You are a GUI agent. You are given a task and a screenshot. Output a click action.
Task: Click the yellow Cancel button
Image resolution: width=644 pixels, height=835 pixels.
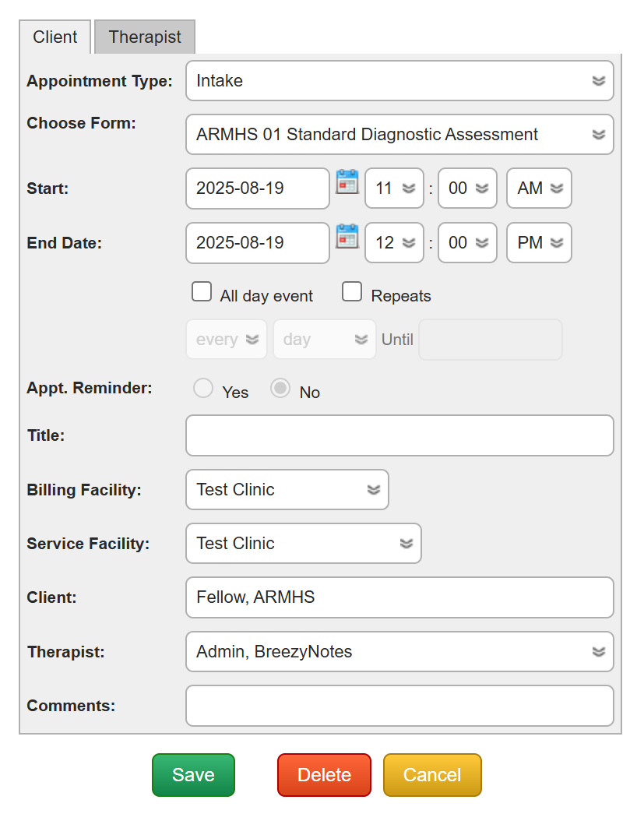tap(432, 775)
